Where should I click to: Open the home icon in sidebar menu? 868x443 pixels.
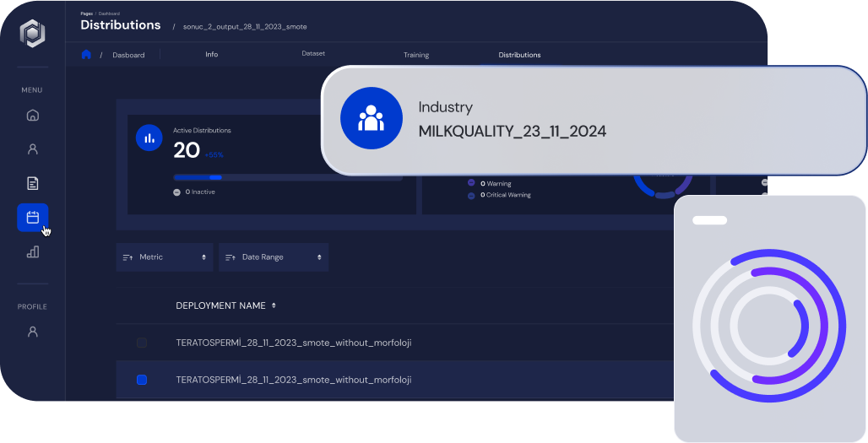[x=33, y=115]
